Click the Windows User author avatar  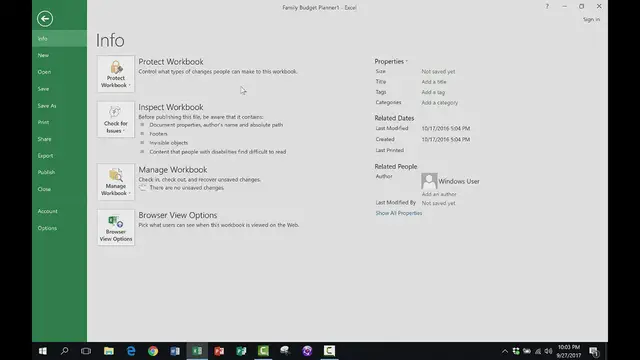click(429, 181)
